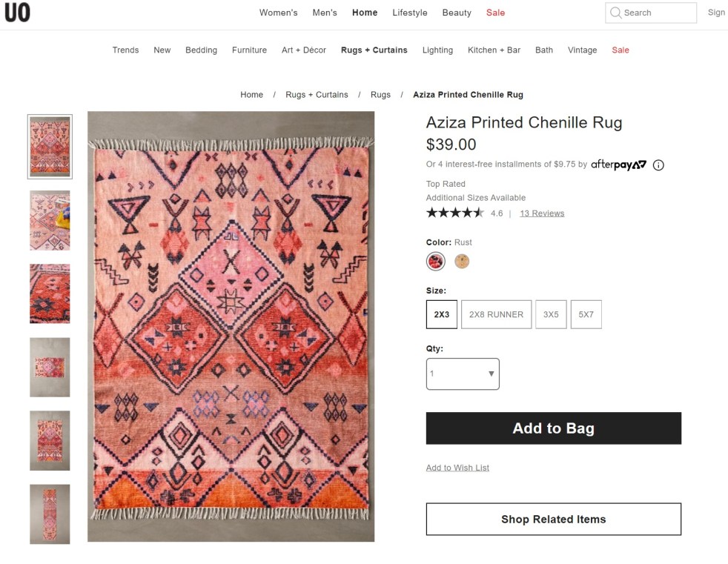Open the Rugs + Curtains menu
Viewport: 728px width, 564px height.
pyautogui.click(x=374, y=50)
